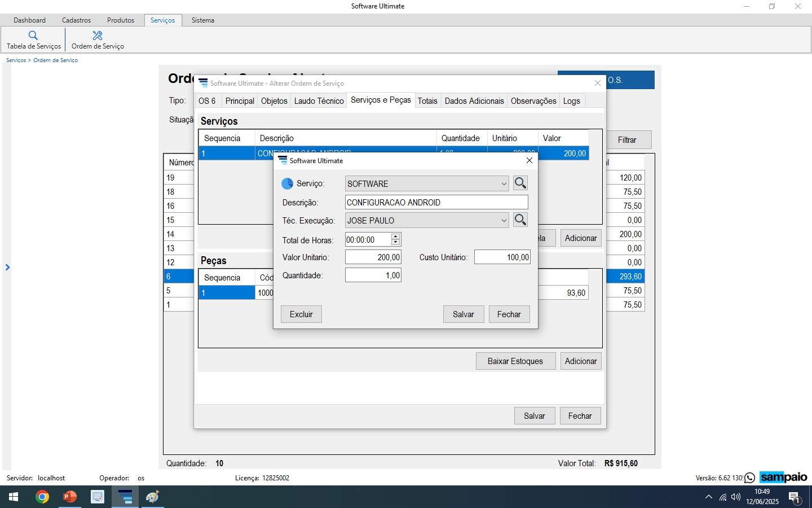Open PowerPoint from taskbar
The width and height of the screenshot is (812, 508).
tap(69, 497)
